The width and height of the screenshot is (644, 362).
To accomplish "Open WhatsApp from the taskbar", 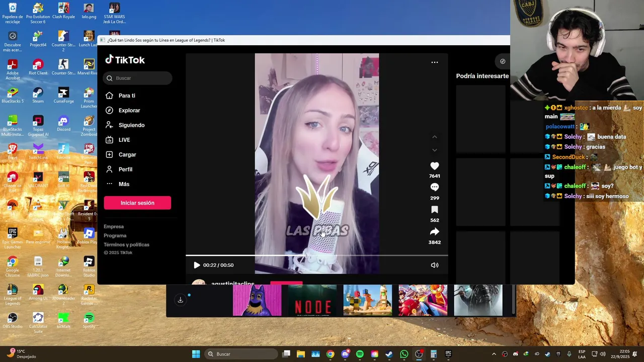I will [x=404, y=354].
